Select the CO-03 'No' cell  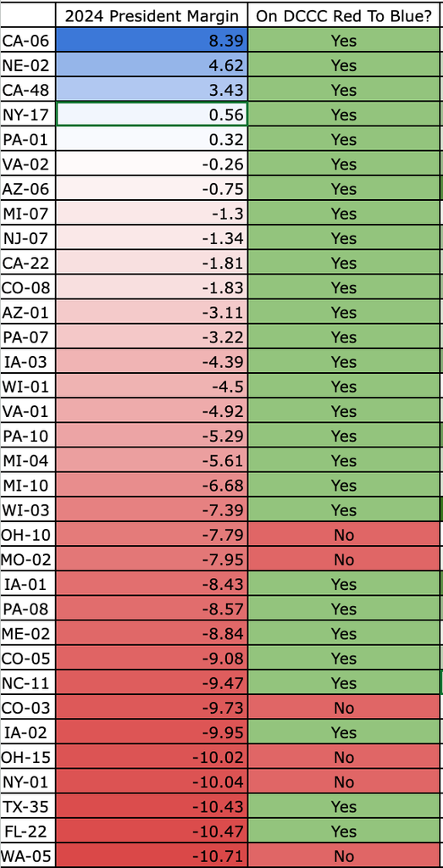point(343,708)
